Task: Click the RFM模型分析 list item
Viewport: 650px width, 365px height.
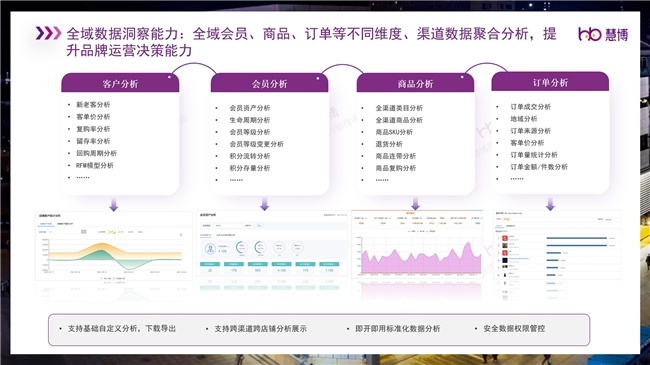Action: point(95,165)
